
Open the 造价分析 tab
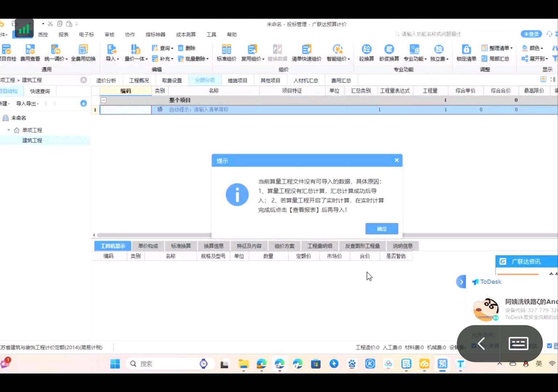tap(106, 80)
